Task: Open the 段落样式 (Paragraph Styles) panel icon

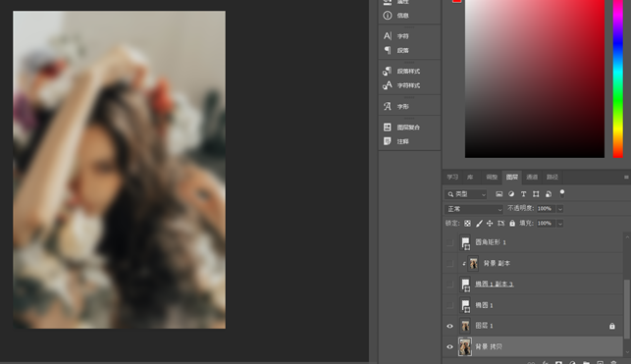Action: [x=387, y=71]
